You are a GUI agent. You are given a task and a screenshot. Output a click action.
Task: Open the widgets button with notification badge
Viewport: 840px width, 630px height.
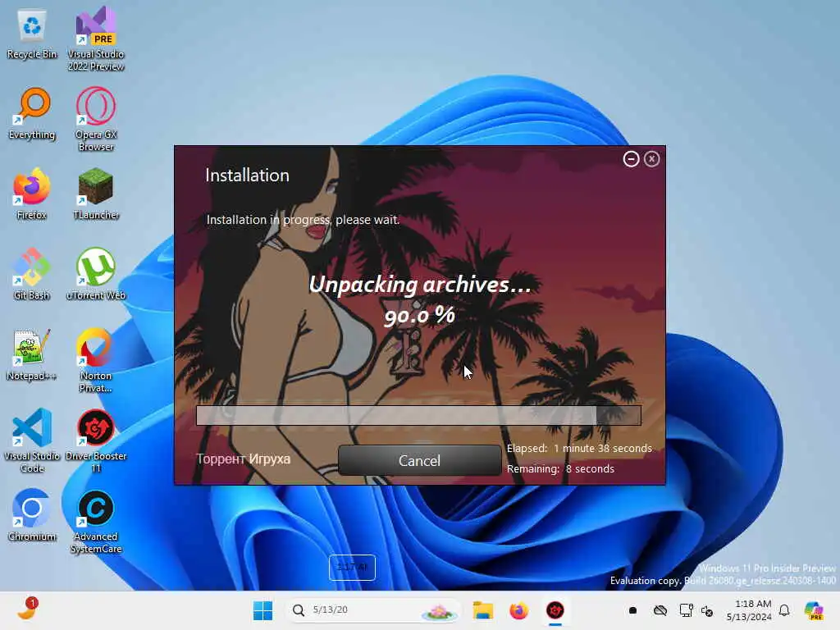[x=27, y=609]
